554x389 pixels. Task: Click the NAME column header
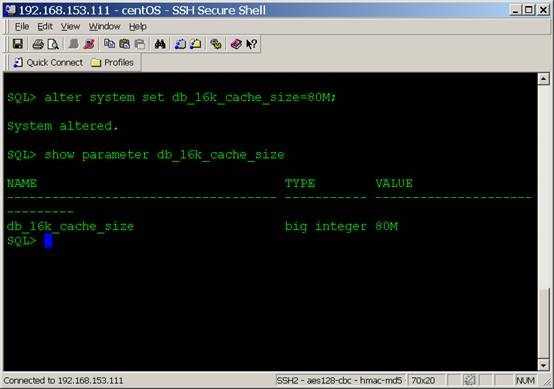[22, 183]
